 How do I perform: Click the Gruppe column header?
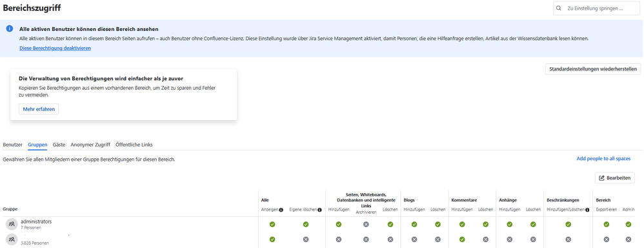tap(10, 209)
